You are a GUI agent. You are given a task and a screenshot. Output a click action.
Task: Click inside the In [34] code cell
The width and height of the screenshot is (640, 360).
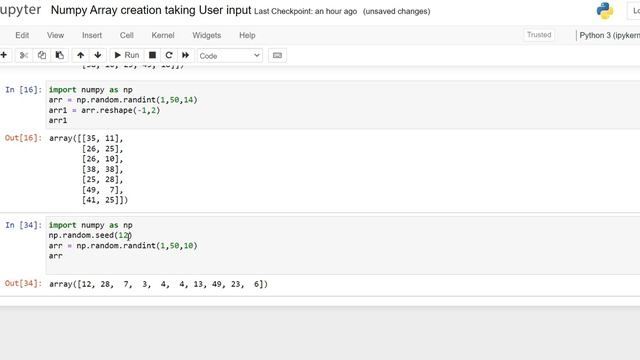point(343,245)
